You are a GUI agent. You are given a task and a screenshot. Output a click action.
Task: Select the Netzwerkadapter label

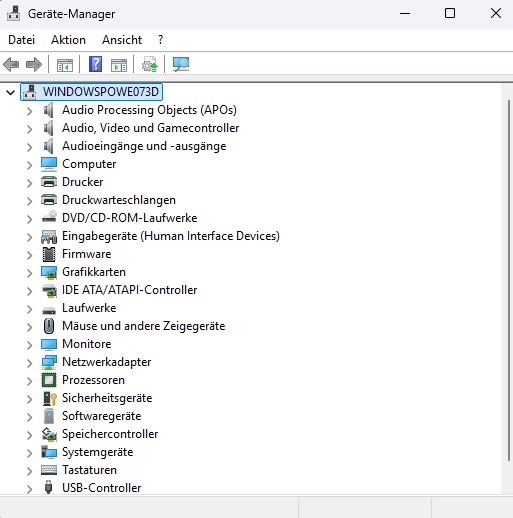point(107,362)
